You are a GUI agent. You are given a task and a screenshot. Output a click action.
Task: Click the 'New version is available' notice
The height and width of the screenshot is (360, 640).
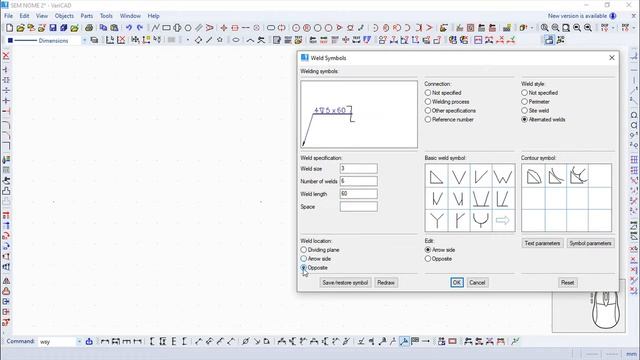tap(578, 16)
